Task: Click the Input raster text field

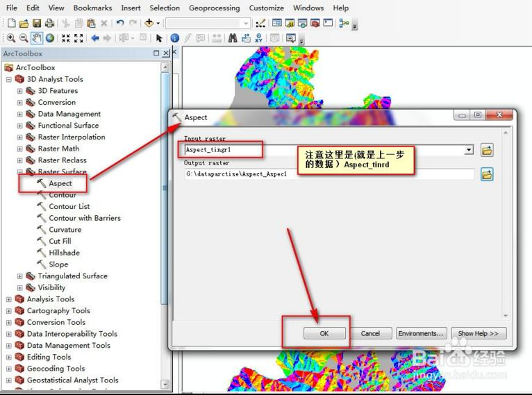Action: 324,149
